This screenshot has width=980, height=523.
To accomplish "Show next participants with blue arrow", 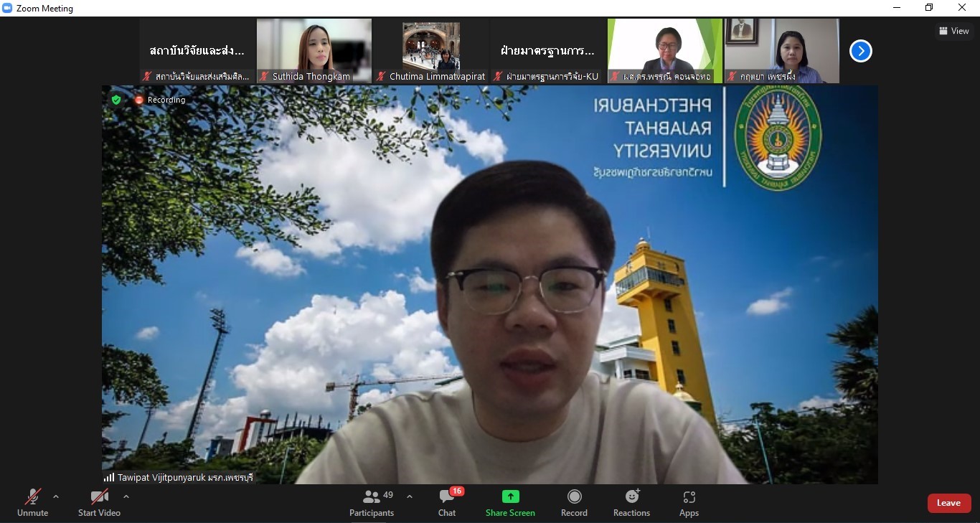I will tap(860, 51).
